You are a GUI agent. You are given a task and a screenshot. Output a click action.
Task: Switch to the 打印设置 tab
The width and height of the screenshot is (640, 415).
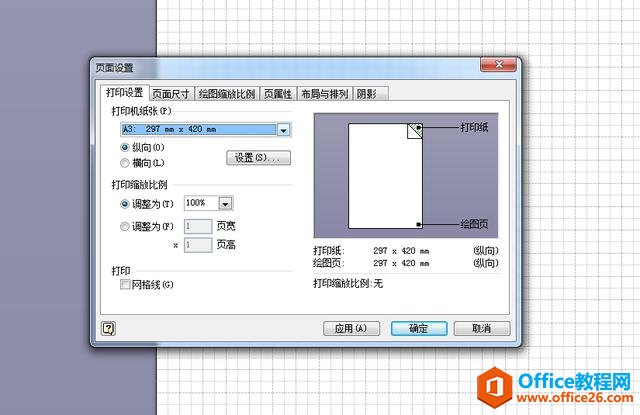[124, 93]
